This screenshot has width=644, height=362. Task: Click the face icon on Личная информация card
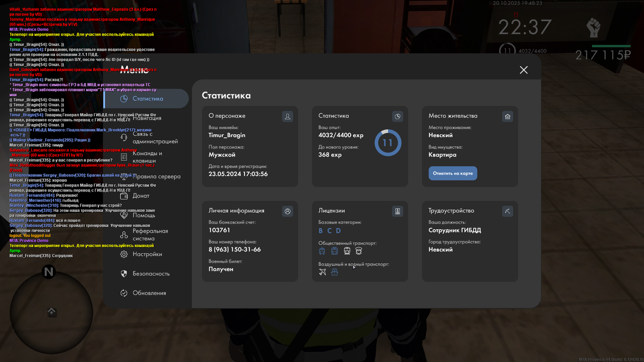[287, 211]
